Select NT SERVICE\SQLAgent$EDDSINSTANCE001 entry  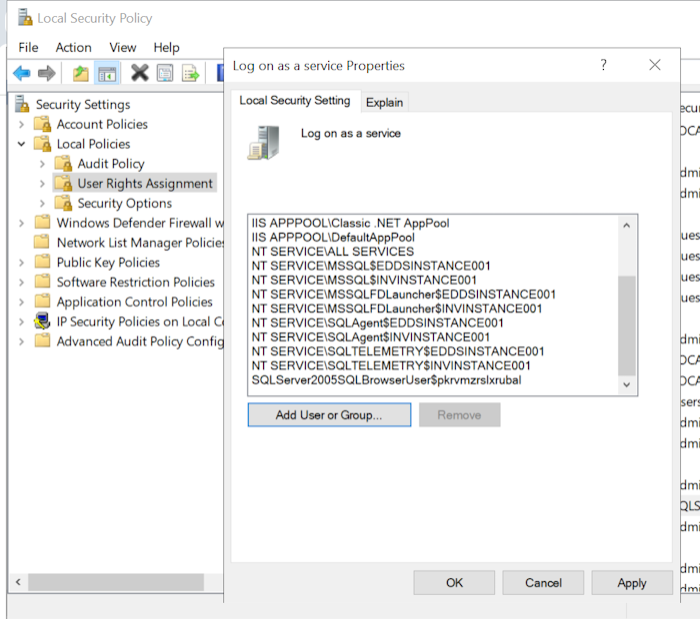tap(378, 323)
